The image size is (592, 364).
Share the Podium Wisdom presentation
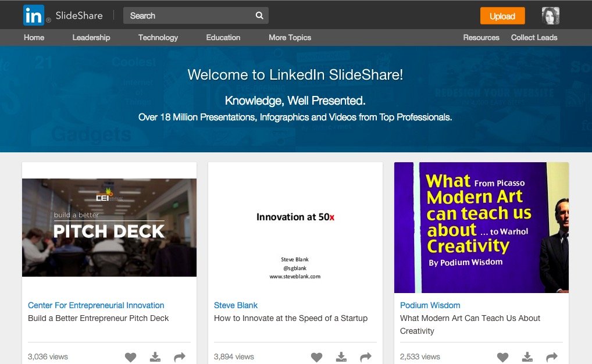551,357
